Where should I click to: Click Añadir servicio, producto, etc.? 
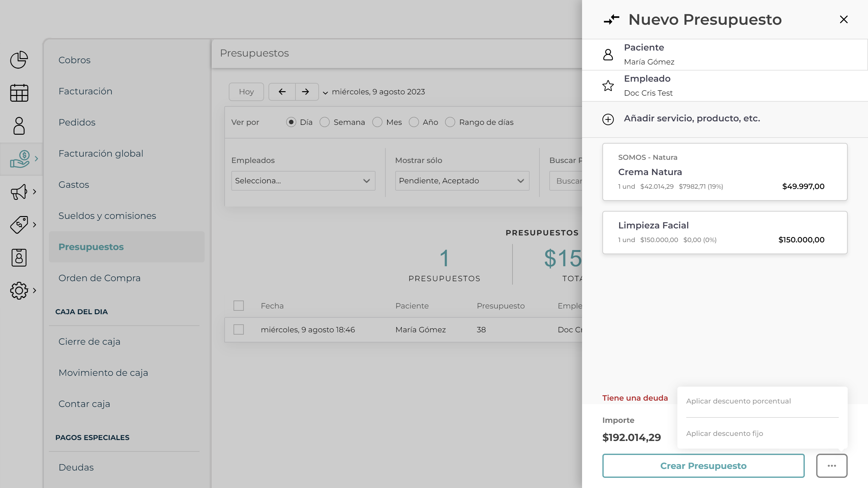(x=692, y=118)
